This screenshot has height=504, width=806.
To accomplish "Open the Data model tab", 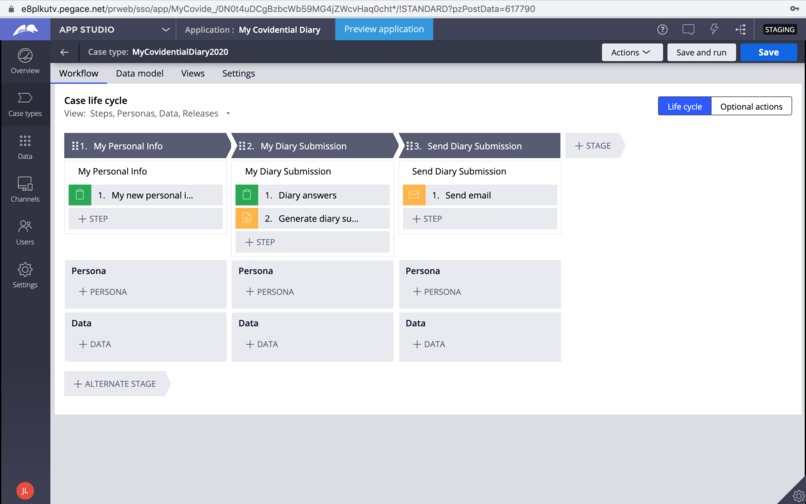I will click(139, 74).
